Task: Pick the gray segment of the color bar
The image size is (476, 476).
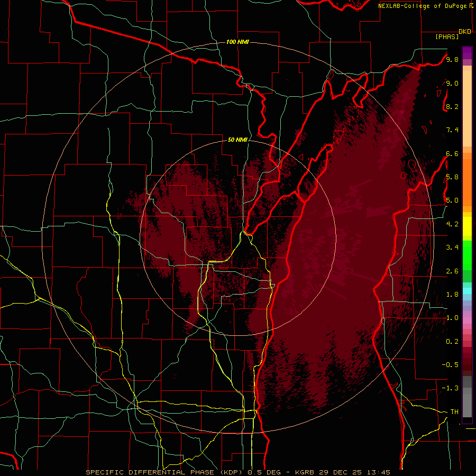Action: coord(467,398)
